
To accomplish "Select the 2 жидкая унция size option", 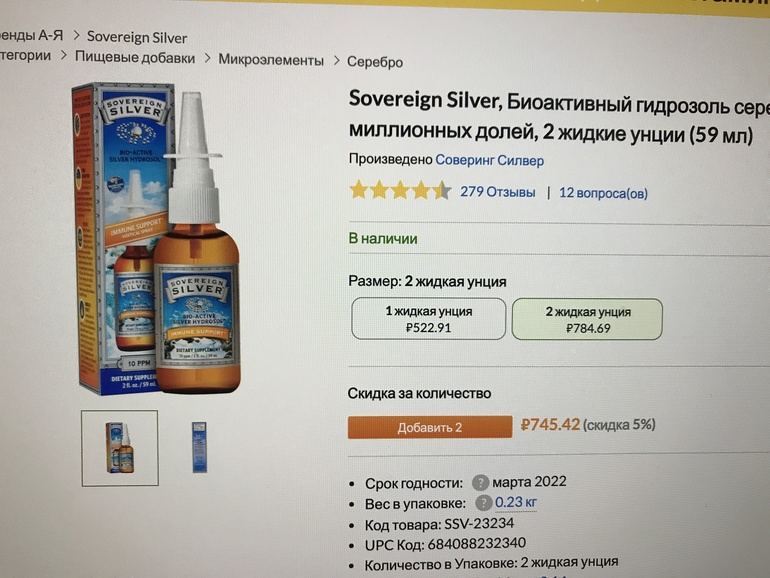I will (x=587, y=319).
